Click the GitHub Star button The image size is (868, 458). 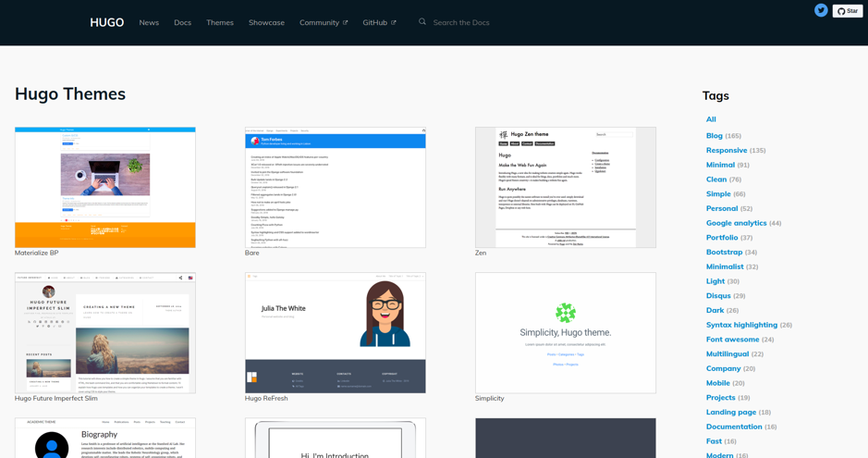click(848, 11)
